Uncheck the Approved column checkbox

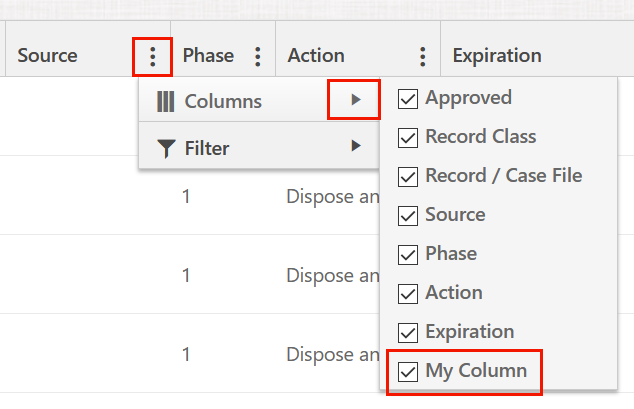click(408, 98)
